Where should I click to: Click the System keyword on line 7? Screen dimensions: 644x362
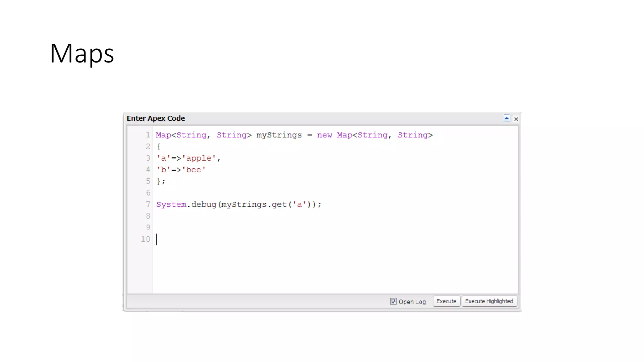coord(171,205)
